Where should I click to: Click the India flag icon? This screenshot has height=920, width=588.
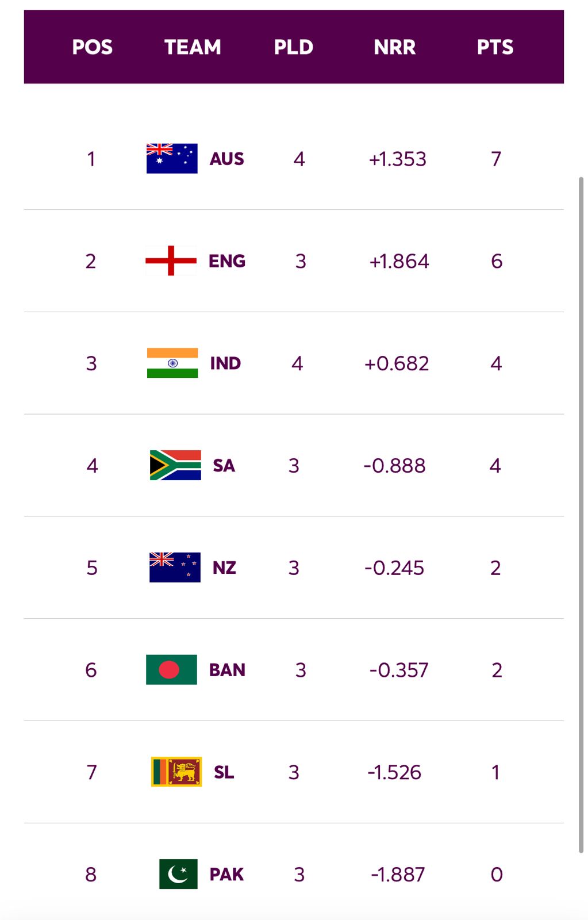click(x=172, y=363)
